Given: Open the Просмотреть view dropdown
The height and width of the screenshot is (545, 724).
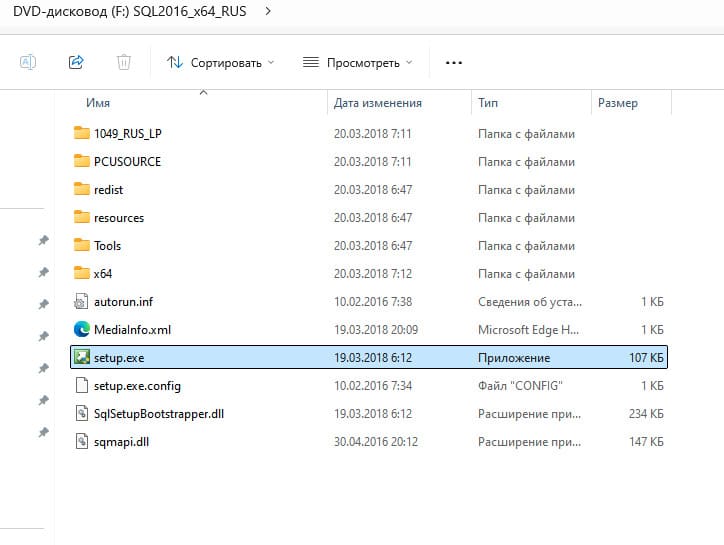Looking at the screenshot, I should point(357,62).
